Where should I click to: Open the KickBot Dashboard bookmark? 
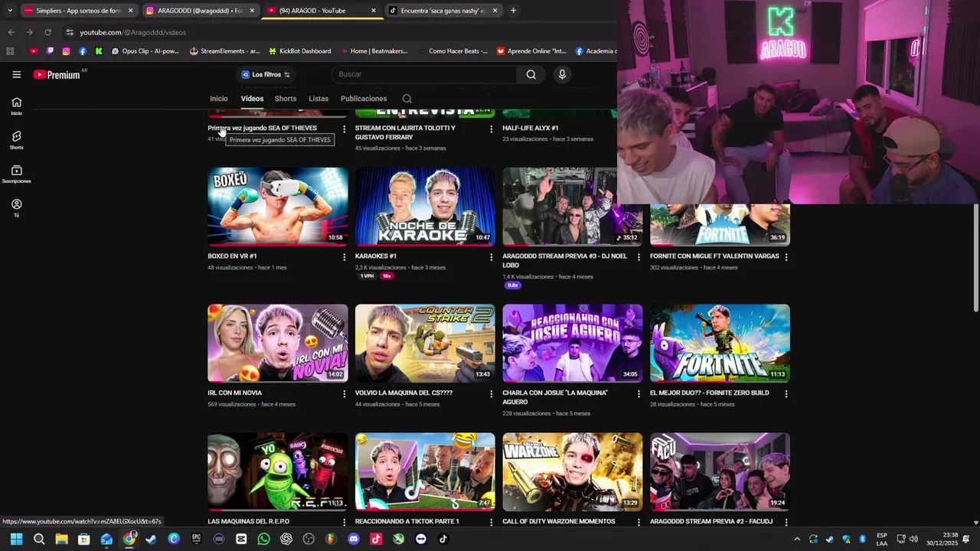(300, 51)
